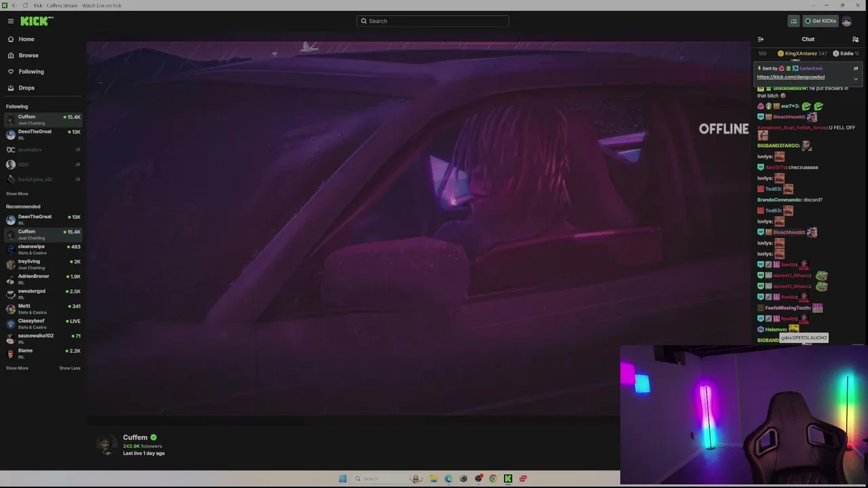Open the Kick app taskbar icon
This screenshot has width=868, height=488.
[508, 479]
